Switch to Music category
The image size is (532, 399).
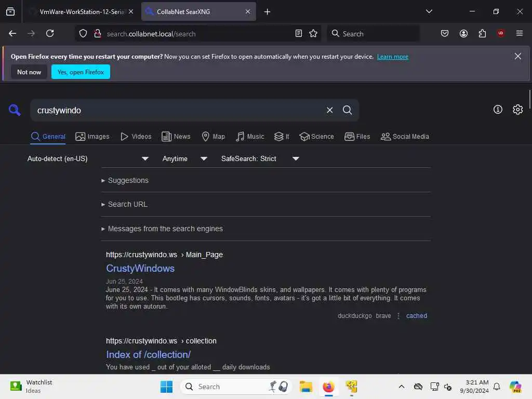click(250, 137)
